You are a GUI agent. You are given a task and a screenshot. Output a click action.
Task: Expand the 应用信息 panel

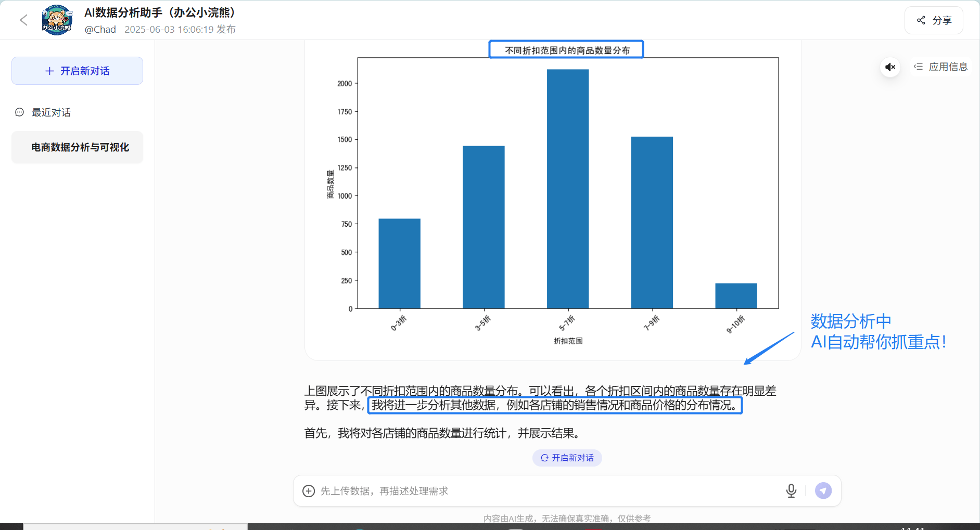click(x=941, y=67)
